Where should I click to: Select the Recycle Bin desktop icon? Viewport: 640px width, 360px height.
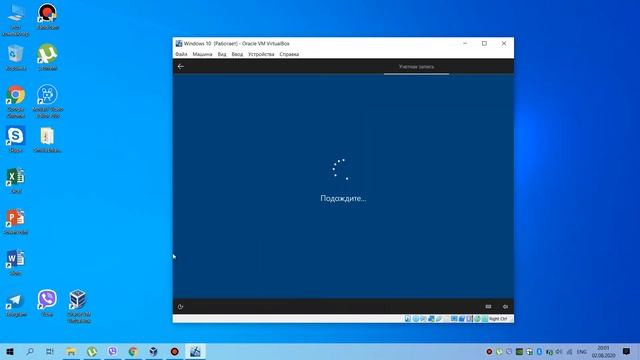point(16,57)
